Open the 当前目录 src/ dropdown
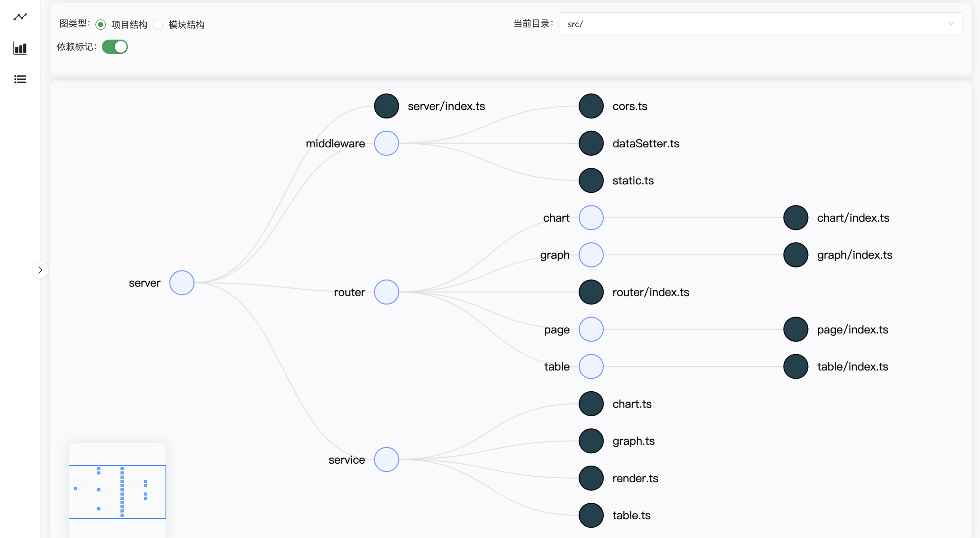The height and width of the screenshot is (538, 980). tap(760, 24)
